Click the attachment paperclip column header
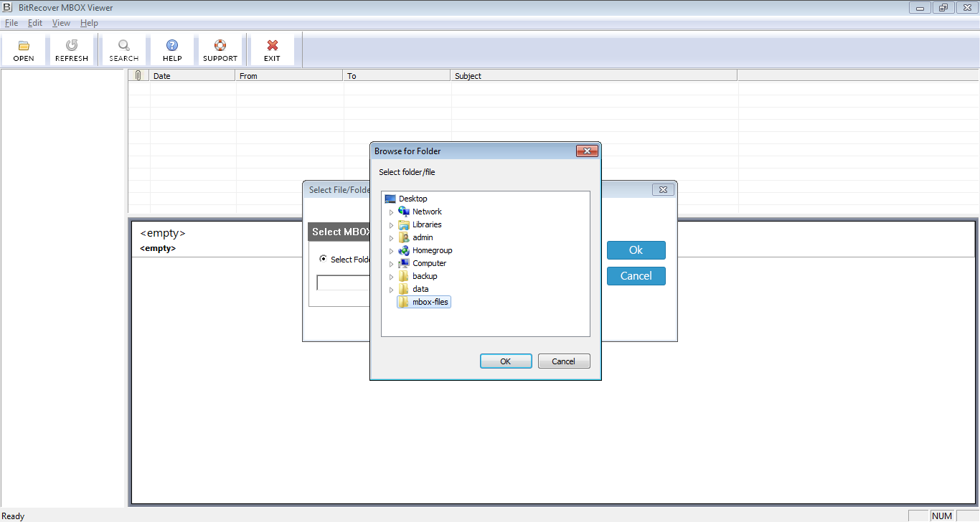This screenshot has height=522, width=980. point(138,75)
